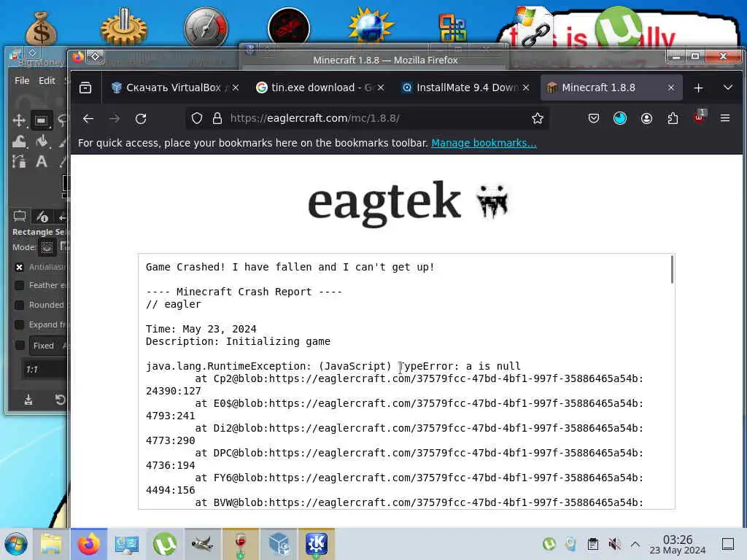
Task: Click the red uBlock extension icon
Action: (x=700, y=117)
